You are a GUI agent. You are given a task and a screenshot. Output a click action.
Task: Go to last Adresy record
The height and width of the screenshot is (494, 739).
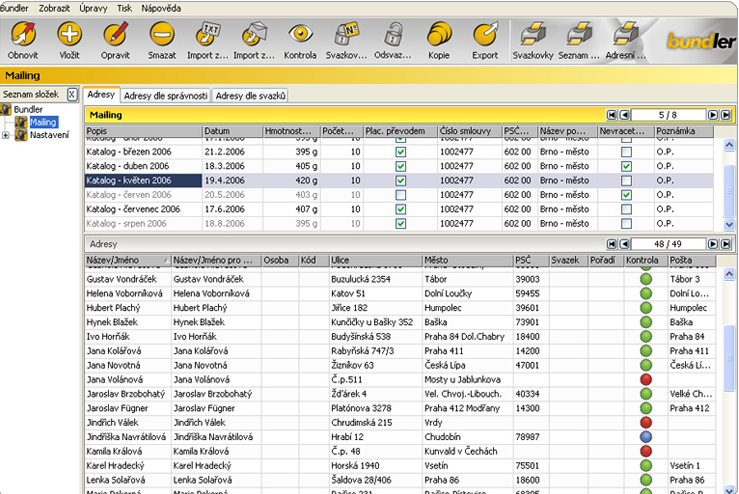[725, 244]
